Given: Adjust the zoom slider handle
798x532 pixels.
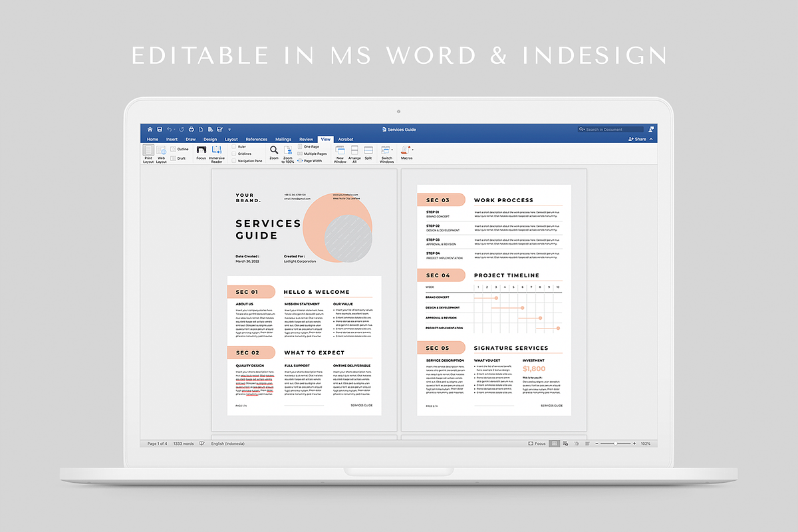Looking at the screenshot, I should [x=616, y=444].
